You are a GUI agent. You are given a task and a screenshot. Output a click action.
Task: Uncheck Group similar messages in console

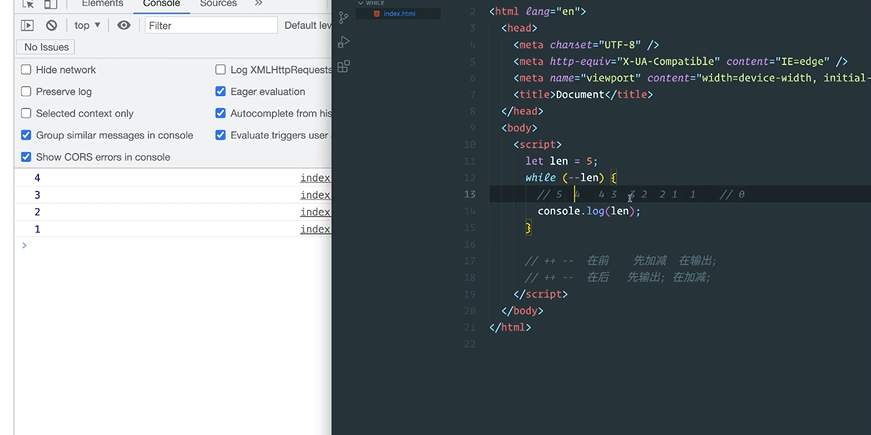26,135
